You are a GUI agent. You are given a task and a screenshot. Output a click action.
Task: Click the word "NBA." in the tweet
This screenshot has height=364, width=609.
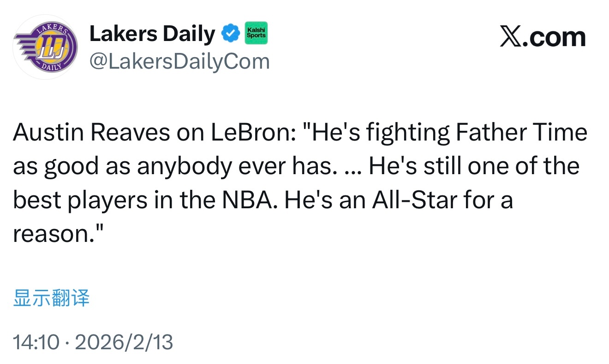[250, 200]
